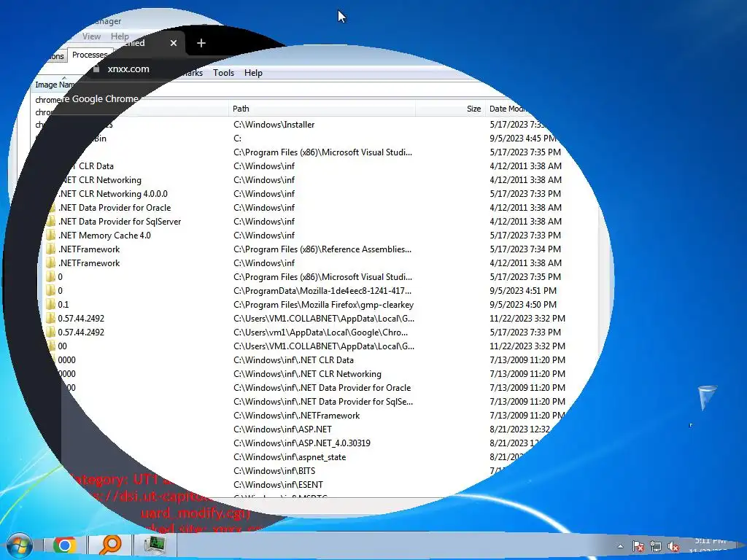The height and width of the screenshot is (560, 747).
Task: Click the muted volume tray icon
Action: click(673, 547)
